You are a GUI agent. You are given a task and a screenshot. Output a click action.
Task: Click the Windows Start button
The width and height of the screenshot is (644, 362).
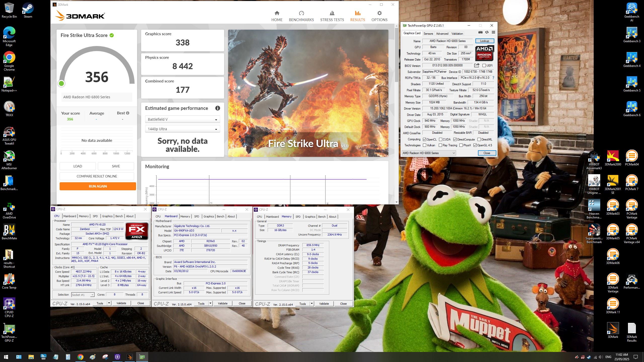pyautogui.click(x=6, y=357)
